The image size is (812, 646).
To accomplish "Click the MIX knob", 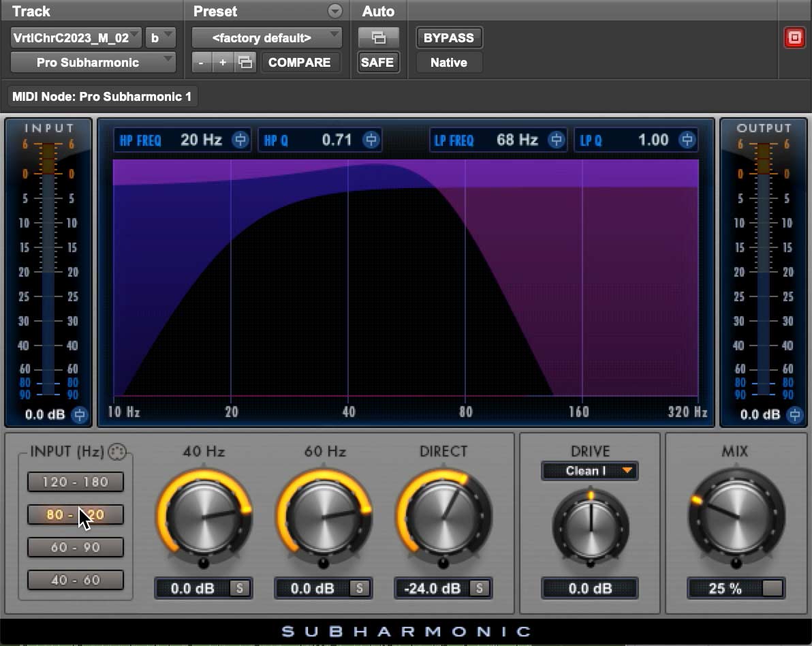I will point(736,517).
